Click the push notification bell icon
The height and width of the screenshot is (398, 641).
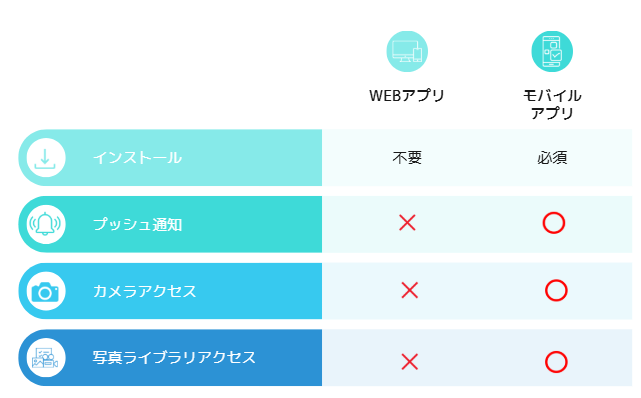click(46, 224)
